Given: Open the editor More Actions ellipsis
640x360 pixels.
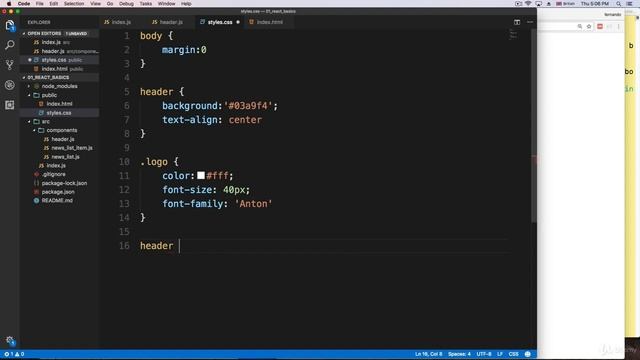Looking at the screenshot, I should coord(530,22).
